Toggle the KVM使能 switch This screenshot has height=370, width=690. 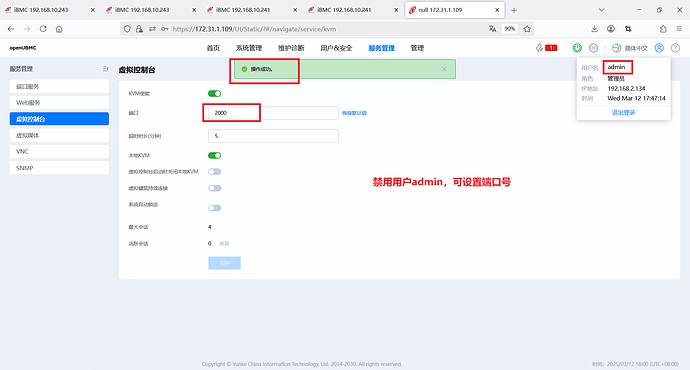[x=215, y=94]
